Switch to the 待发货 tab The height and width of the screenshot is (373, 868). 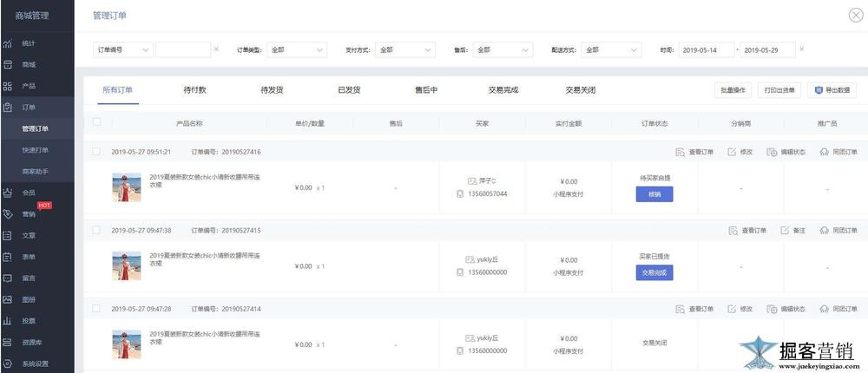[272, 90]
